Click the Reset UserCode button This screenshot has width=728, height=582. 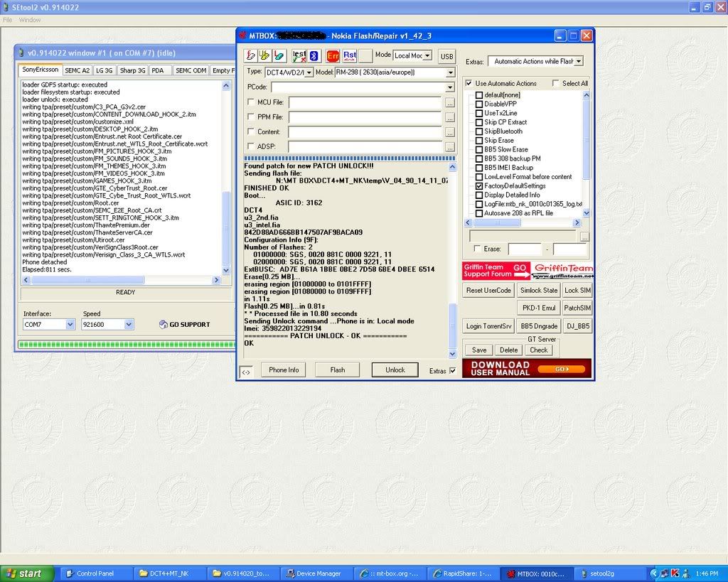(x=488, y=291)
